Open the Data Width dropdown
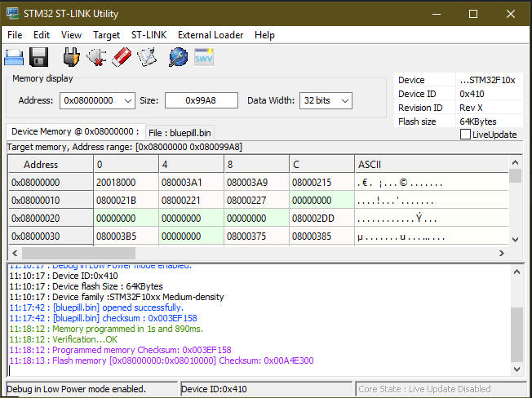Viewport: 532px width, 398px height. point(344,100)
